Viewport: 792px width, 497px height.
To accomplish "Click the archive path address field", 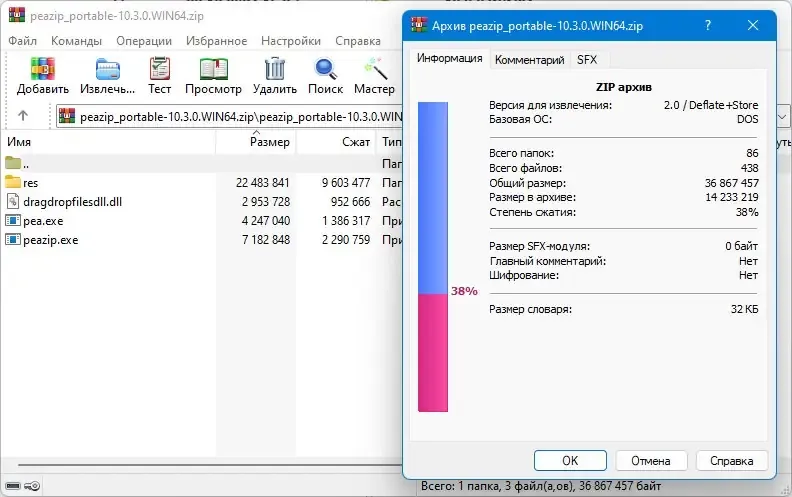I will pos(229,117).
